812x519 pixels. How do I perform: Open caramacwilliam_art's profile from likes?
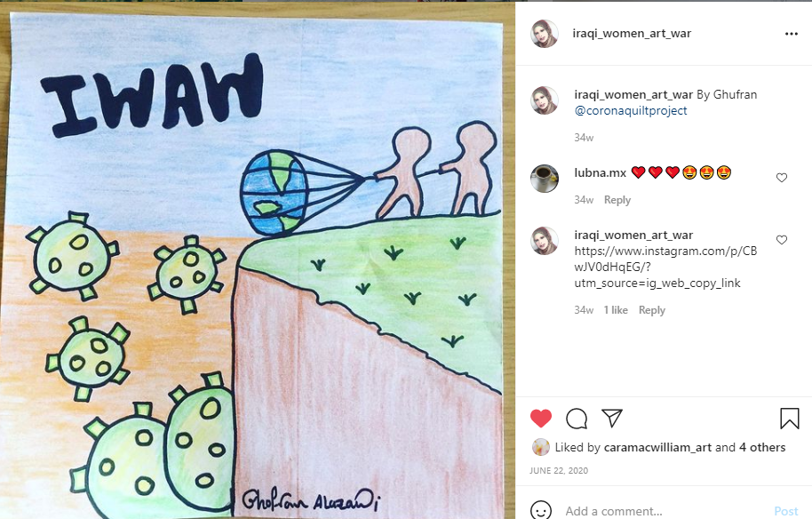click(x=657, y=448)
